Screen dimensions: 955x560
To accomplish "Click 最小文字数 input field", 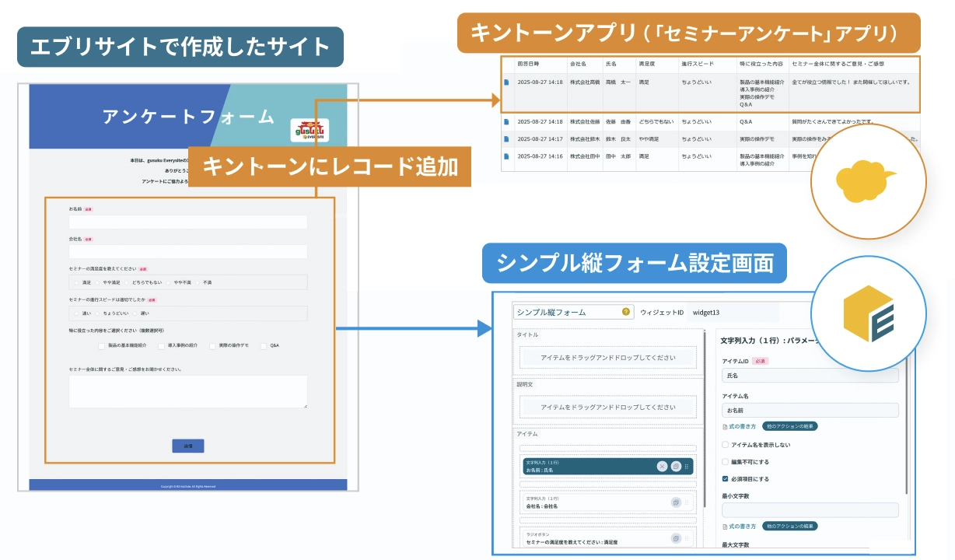I will 810,510.
